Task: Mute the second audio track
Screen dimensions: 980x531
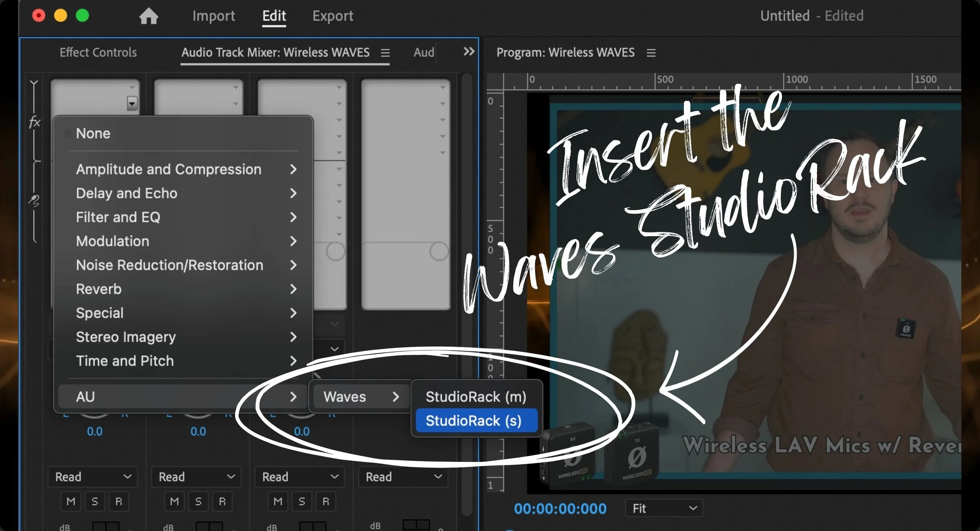Action: (x=174, y=501)
